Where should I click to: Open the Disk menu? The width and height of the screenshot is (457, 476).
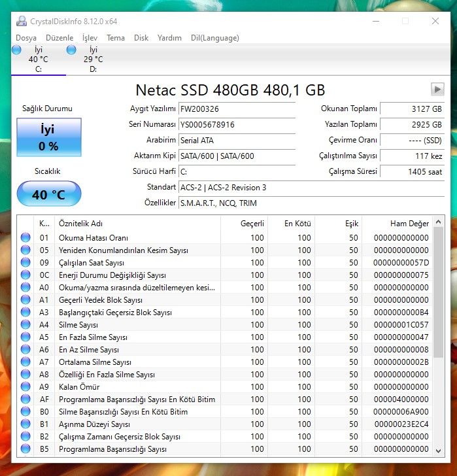[x=141, y=38]
